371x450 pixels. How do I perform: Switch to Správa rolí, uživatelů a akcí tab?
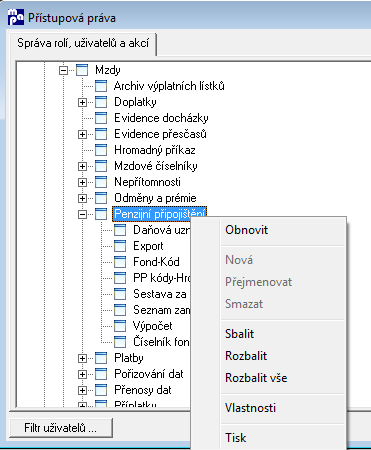click(x=83, y=43)
